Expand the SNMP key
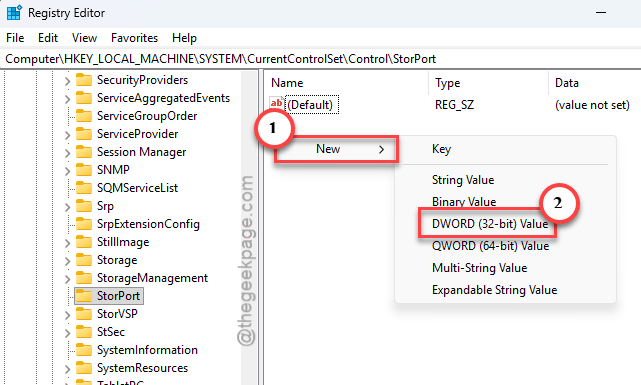Screen dimensions: 641x385 coord(67,171)
